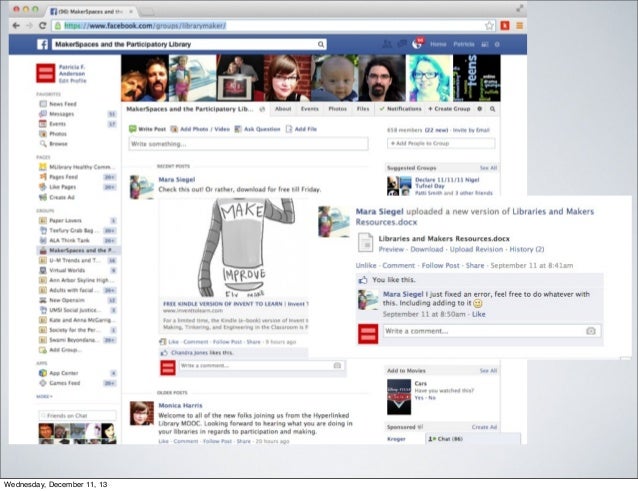Click Add Photo / Video option
This screenshot has width=638, height=491.
point(200,129)
